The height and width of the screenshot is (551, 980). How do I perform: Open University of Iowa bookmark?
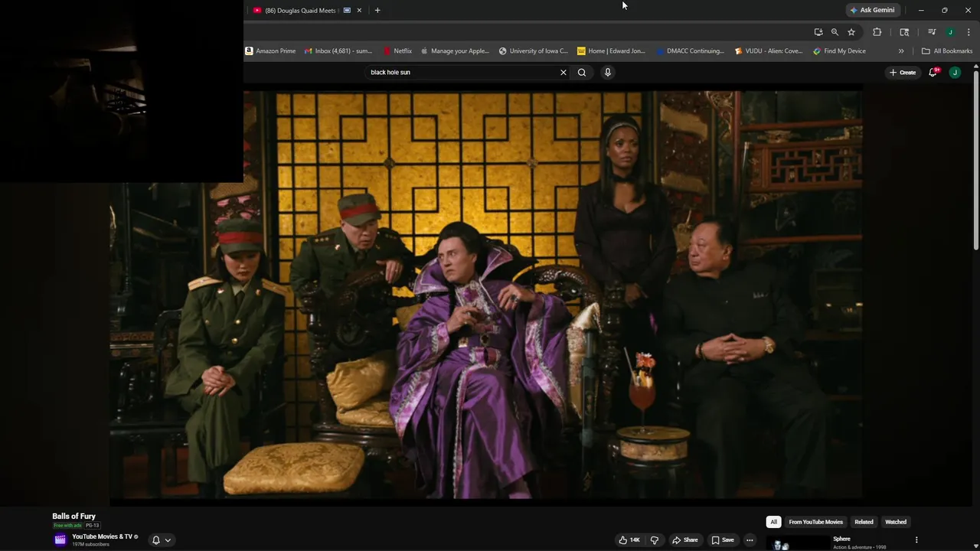[x=534, y=51]
